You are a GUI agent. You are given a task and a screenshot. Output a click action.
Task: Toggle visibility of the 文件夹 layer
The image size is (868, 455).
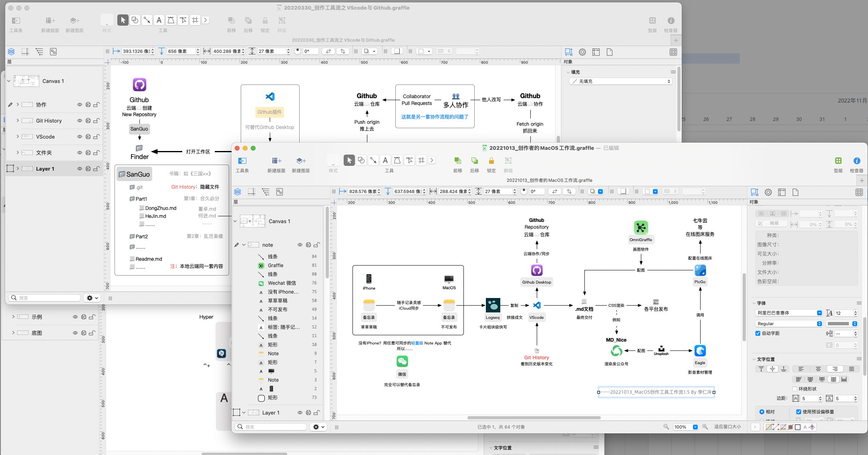(x=80, y=153)
